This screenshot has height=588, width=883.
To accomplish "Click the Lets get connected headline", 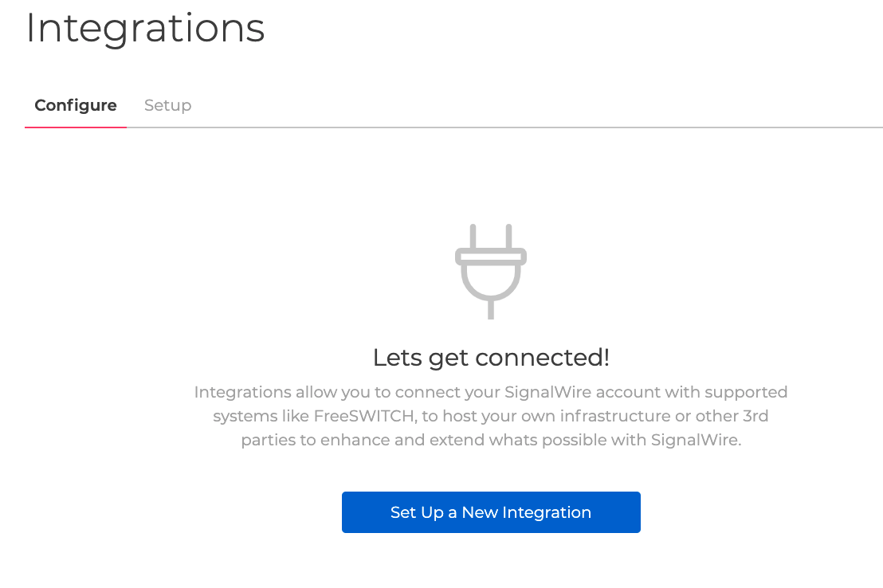I will pyautogui.click(x=491, y=357).
